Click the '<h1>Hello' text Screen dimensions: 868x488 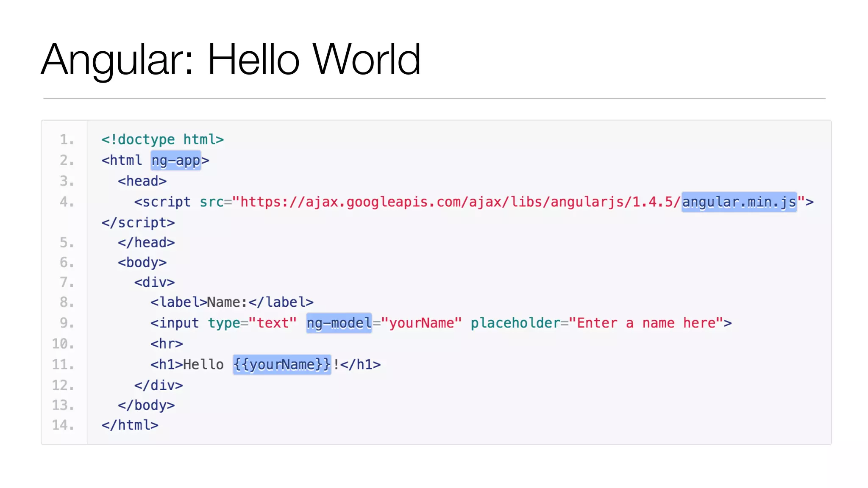(187, 365)
